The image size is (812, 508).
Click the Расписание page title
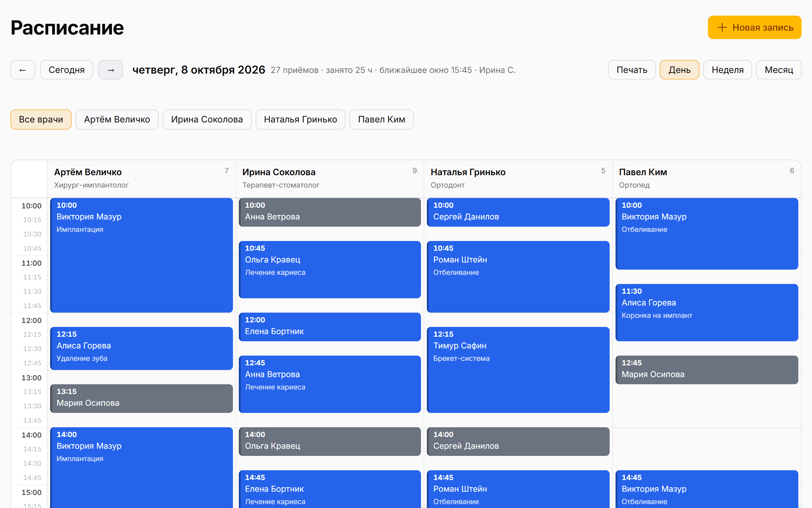tap(67, 28)
